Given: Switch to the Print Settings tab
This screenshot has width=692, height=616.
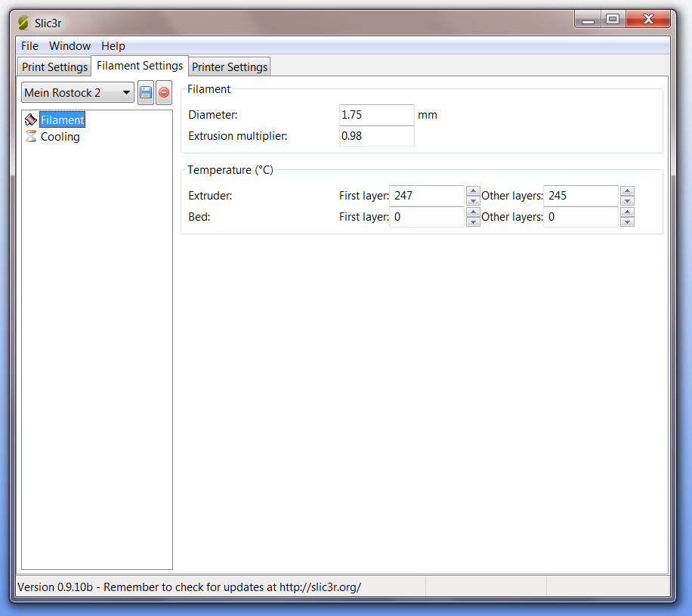Looking at the screenshot, I should 54,67.
